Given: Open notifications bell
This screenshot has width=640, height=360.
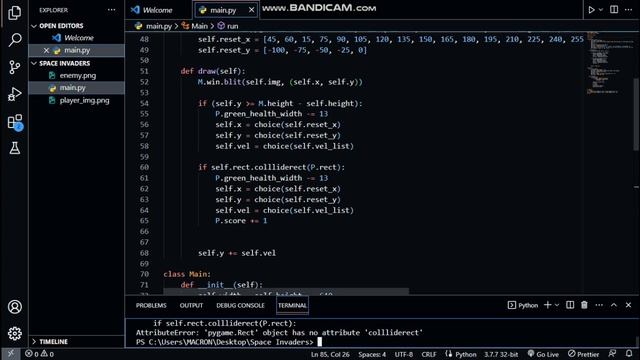Looking at the screenshot, I should (629, 354).
